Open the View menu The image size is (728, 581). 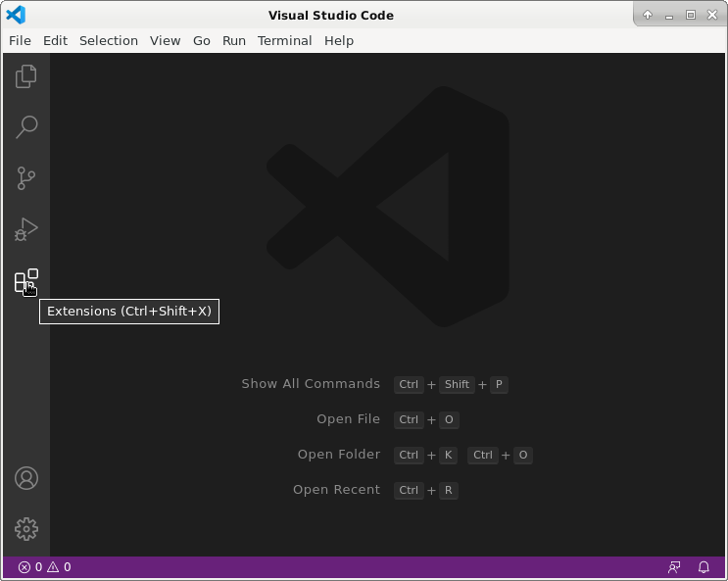(165, 41)
